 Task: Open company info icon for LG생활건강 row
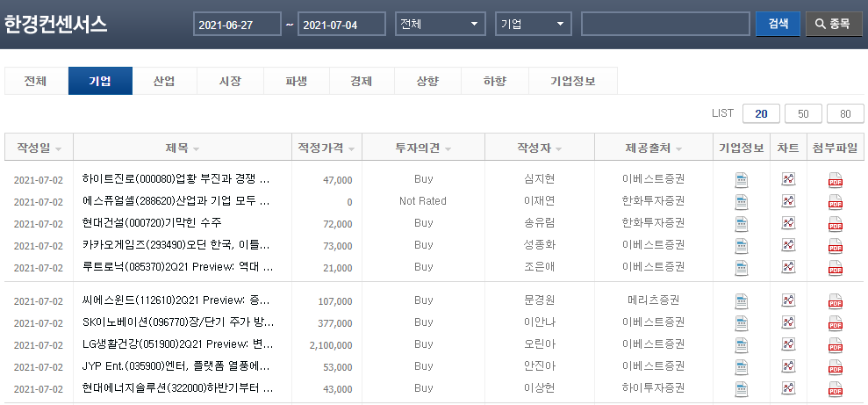[x=742, y=345]
